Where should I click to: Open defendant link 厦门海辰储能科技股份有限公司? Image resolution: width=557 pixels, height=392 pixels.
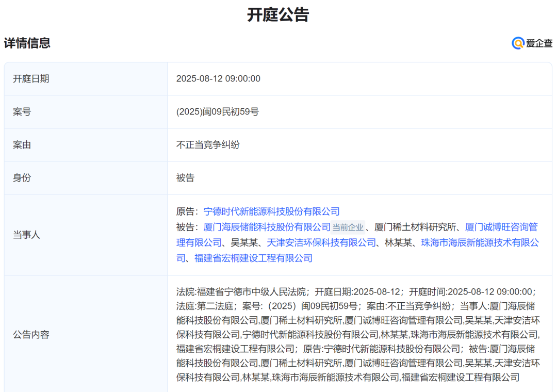pos(267,227)
